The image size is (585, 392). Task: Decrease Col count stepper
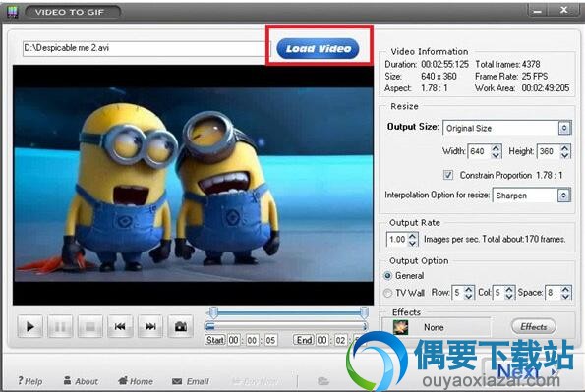coord(509,296)
